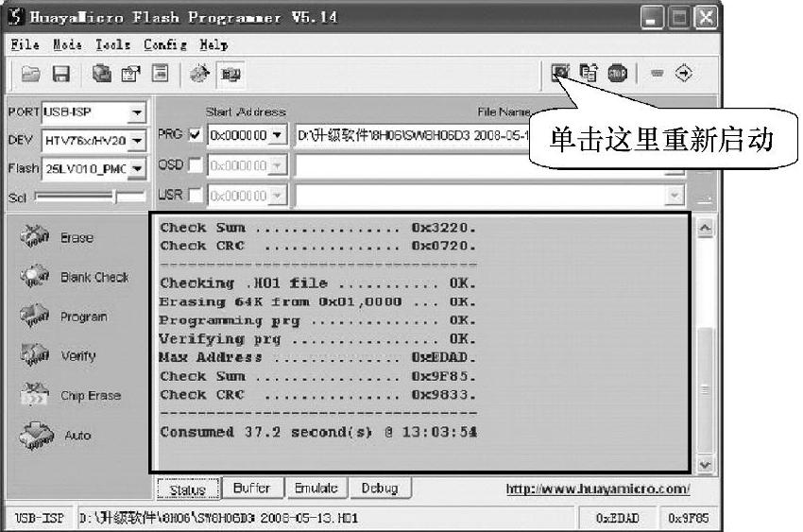
Task: Click the Erase button label
Action: click(x=77, y=237)
